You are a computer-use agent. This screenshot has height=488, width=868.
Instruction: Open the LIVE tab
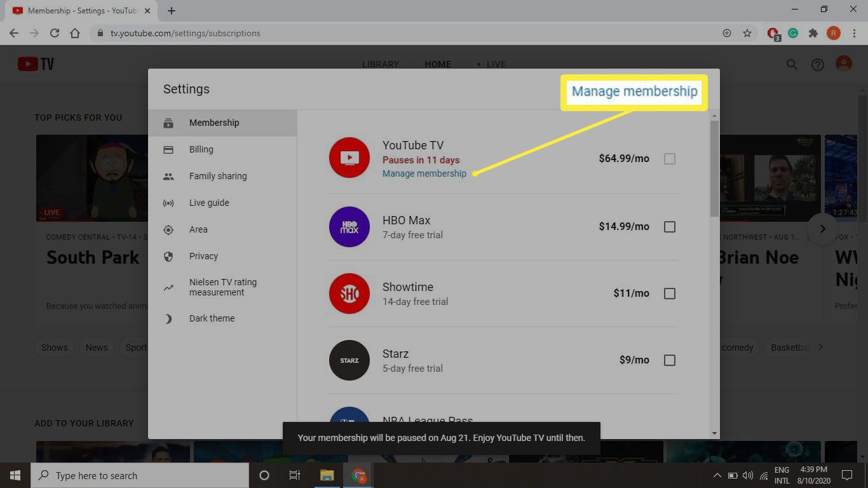coord(496,64)
